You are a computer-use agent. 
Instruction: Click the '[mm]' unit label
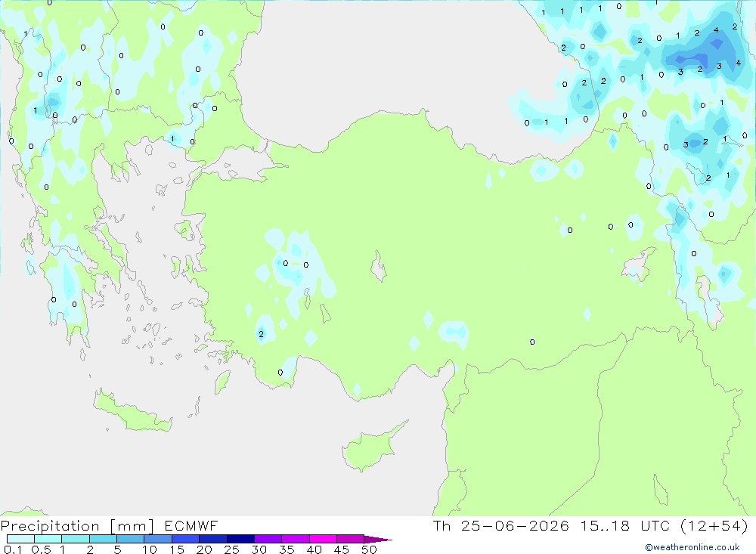[132, 526]
